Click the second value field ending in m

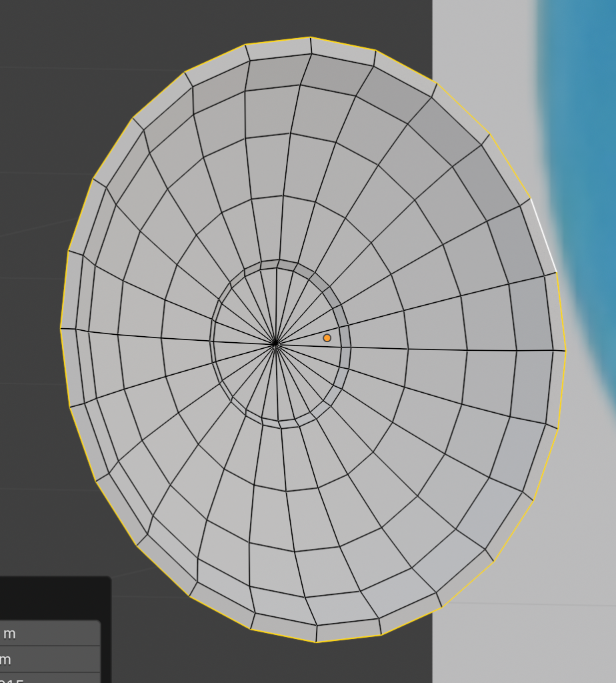tap(50, 660)
